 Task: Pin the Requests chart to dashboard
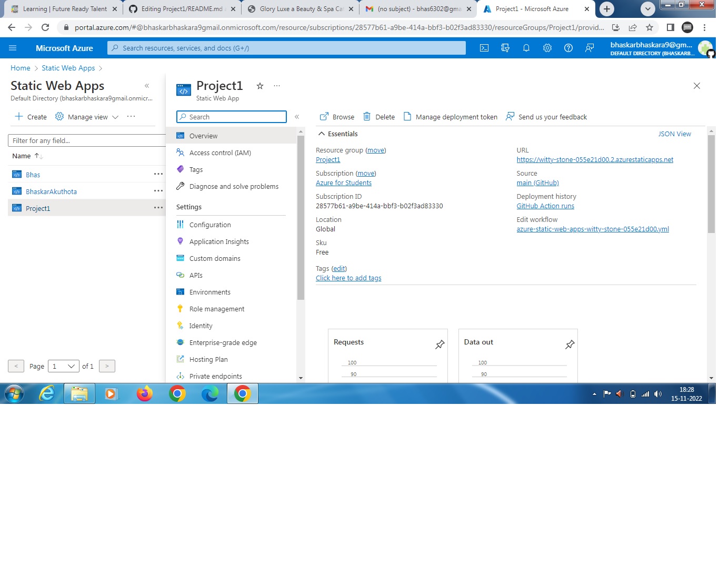pos(440,344)
